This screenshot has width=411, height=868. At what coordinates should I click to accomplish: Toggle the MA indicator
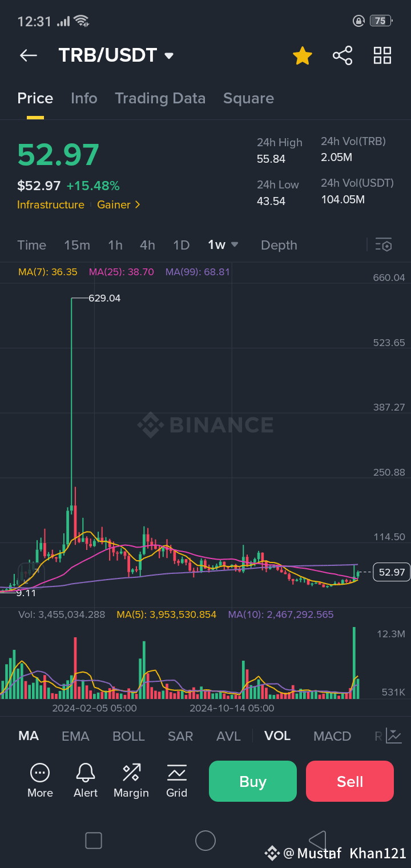[x=29, y=736]
